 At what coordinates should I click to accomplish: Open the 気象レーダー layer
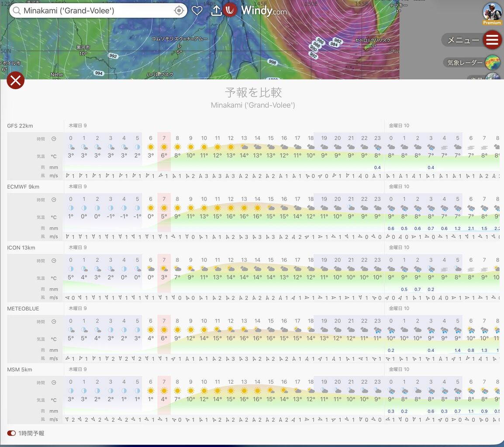pos(493,62)
